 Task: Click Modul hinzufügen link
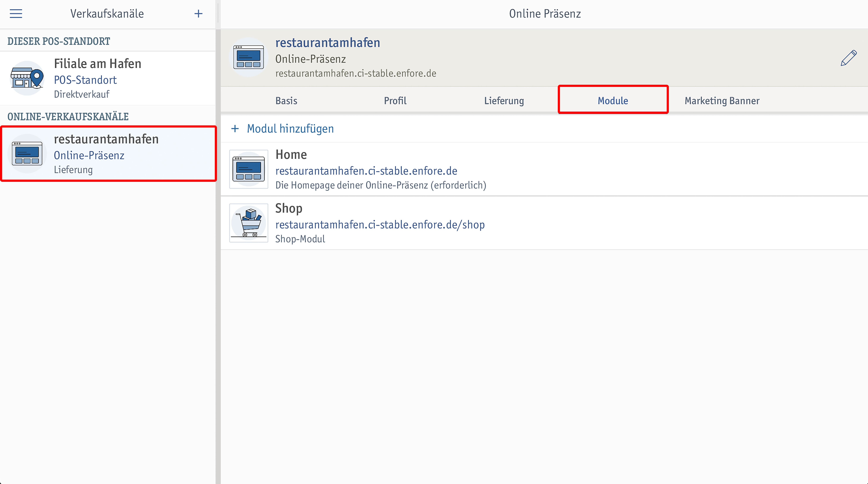pyautogui.click(x=290, y=129)
